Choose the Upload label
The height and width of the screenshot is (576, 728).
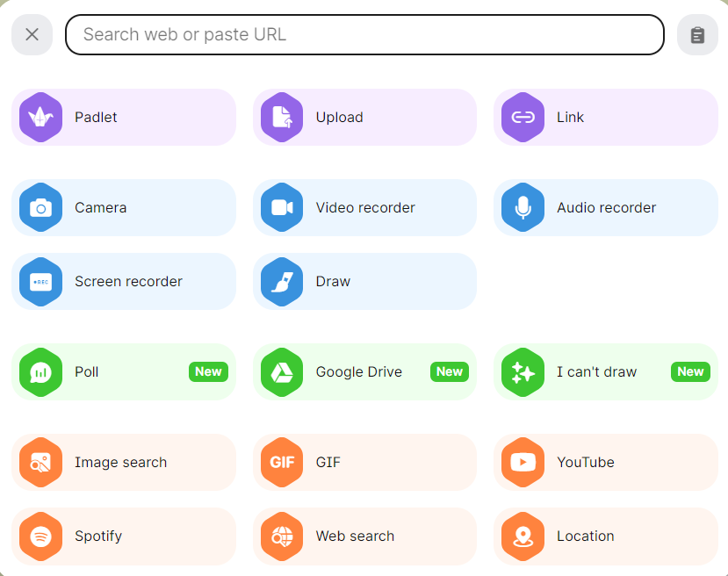coord(339,117)
